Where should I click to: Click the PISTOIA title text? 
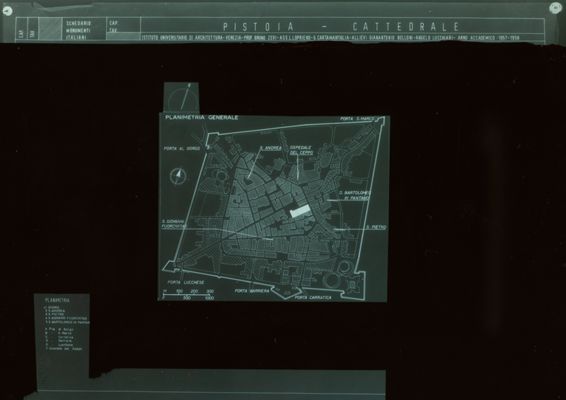pos(258,27)
